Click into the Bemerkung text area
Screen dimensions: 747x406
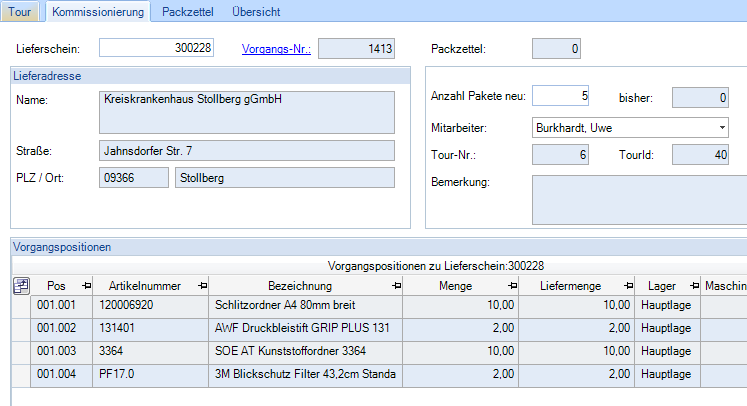(x=638, y=200)
